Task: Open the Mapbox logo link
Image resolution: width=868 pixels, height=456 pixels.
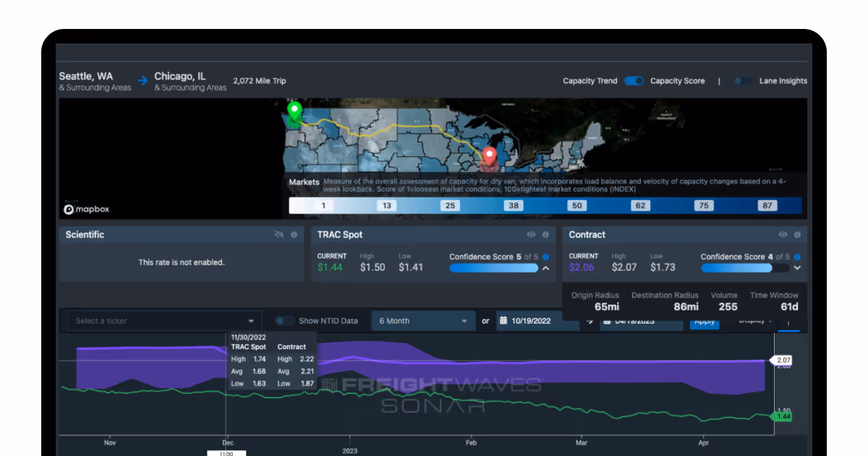Action: tap(86, 208)
